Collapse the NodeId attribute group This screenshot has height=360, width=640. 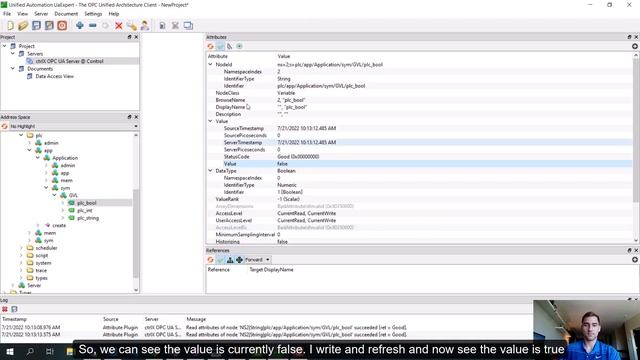(x=210, y=64)
